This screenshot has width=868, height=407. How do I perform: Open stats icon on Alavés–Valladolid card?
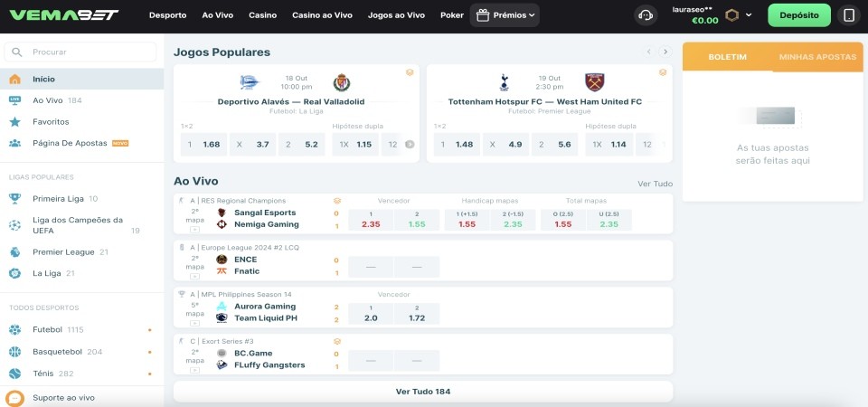[x=410, y=72]
